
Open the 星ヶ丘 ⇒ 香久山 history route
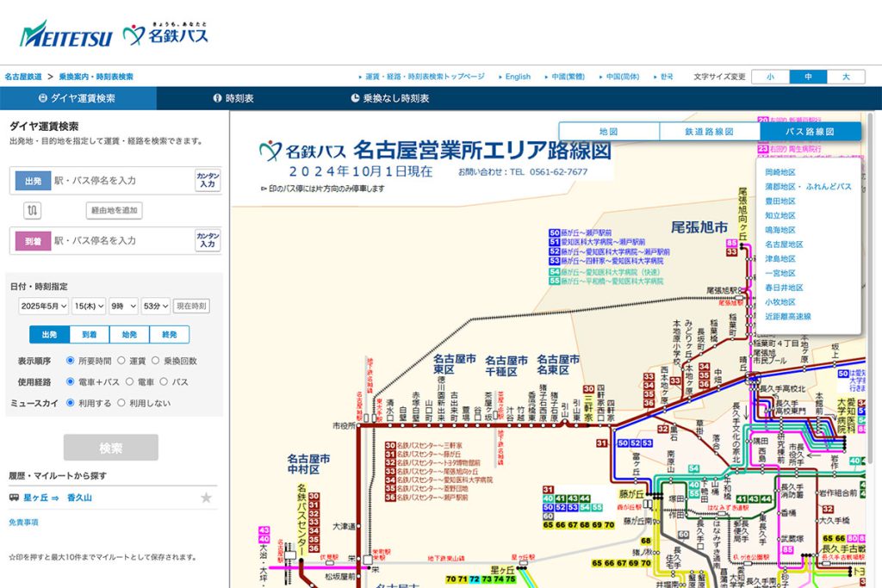pos(58,498)
